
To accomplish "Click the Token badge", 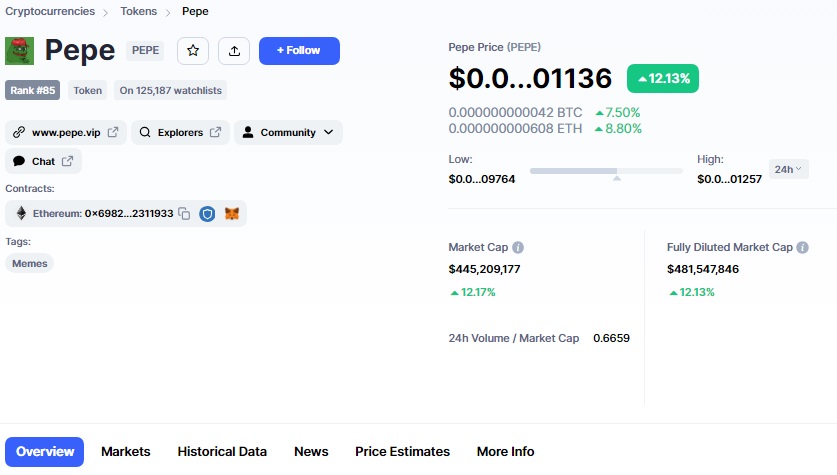I will [88, 90].
